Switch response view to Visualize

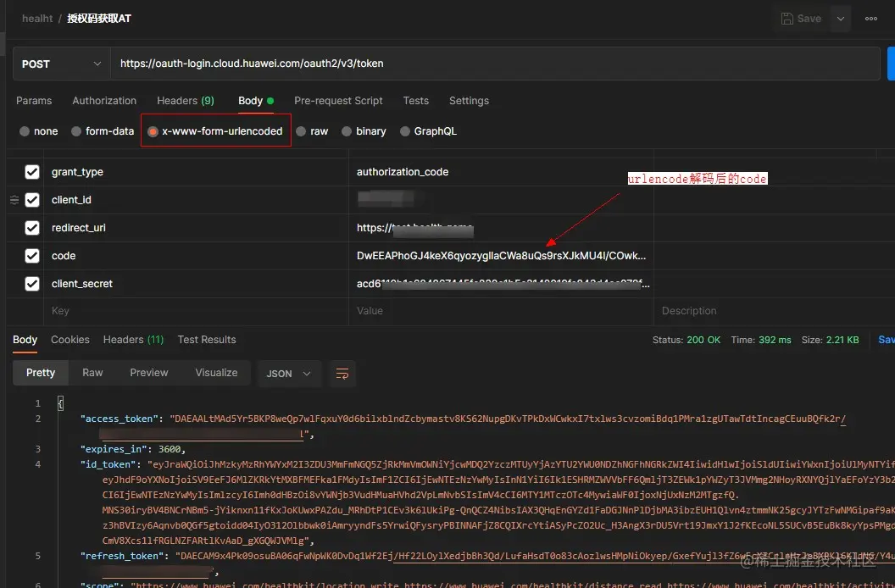pyautogui.click(x=216, y=373)
